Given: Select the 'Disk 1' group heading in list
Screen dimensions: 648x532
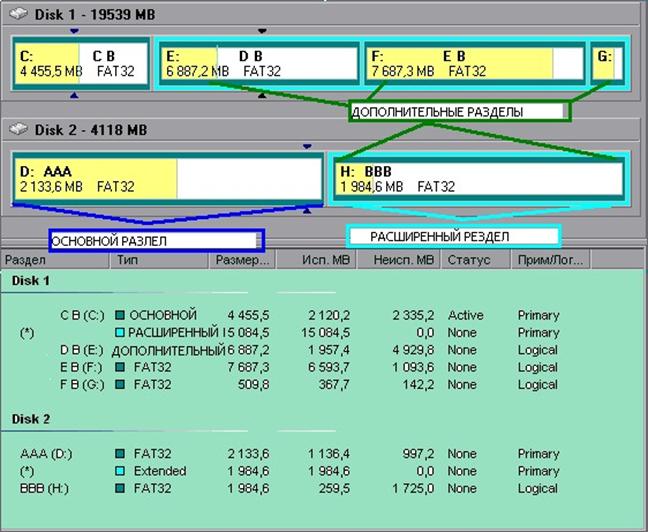Looking at the screenshot, I should coord(31,281).
